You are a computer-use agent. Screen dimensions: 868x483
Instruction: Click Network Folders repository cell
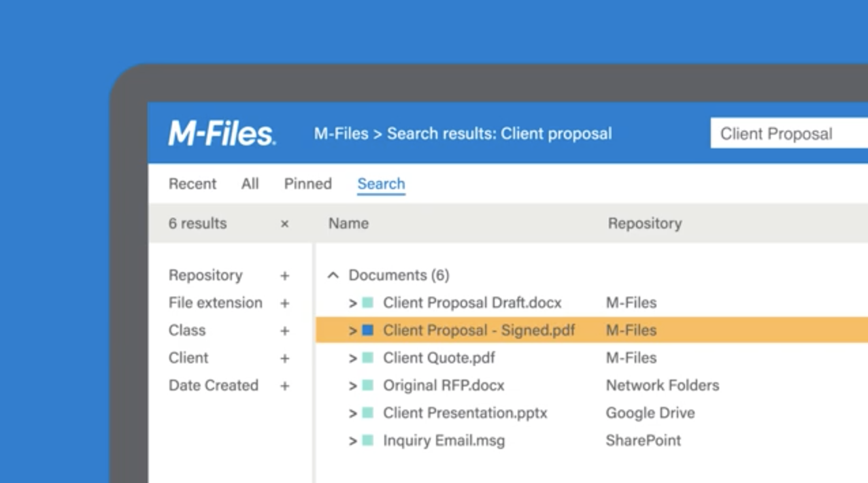click(663, 385)
